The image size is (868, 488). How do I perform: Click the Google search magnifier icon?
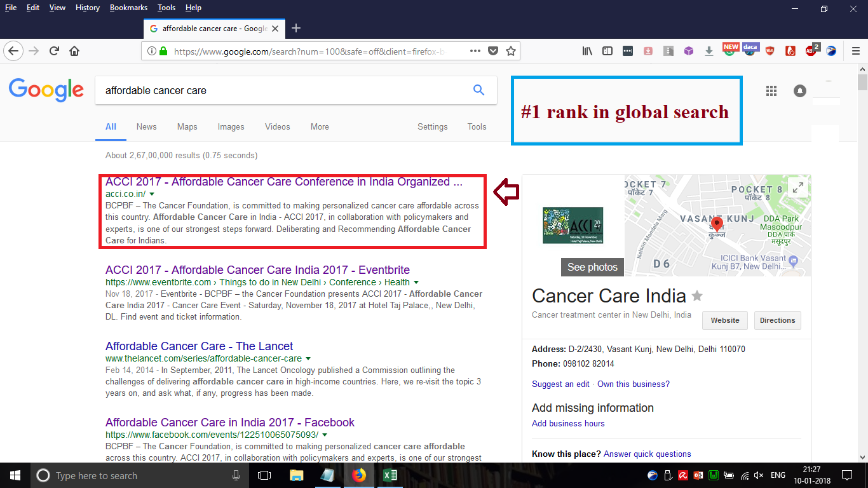pyautogui.click(x=478, y=90)
